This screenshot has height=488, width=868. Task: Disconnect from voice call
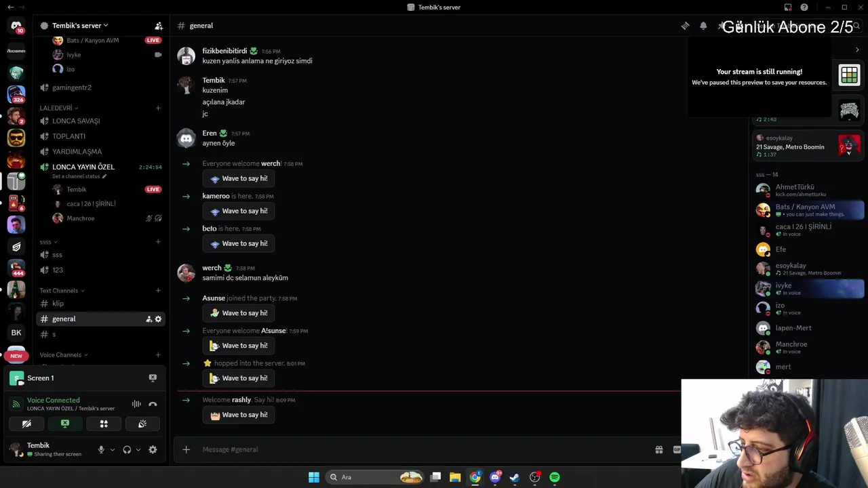tap(153, 404)
